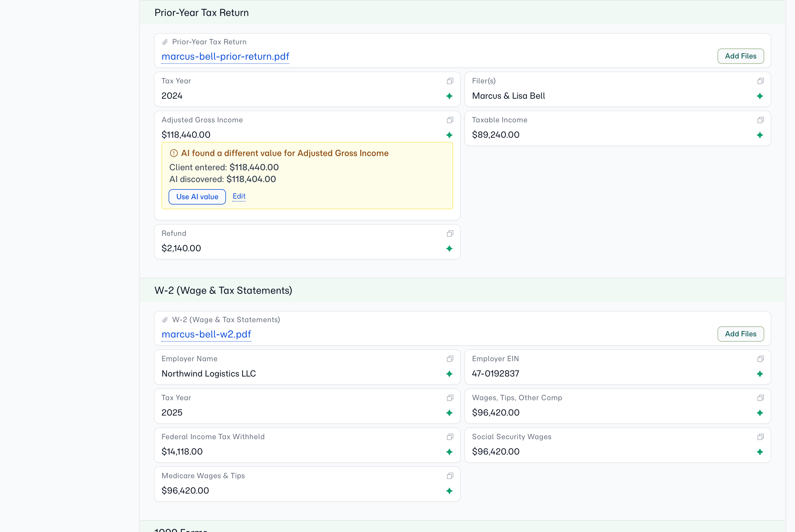The width and height of the screenshot is (795, 532).
Task: Use AI value for Adjusted Gross Income
Action: 197,197
